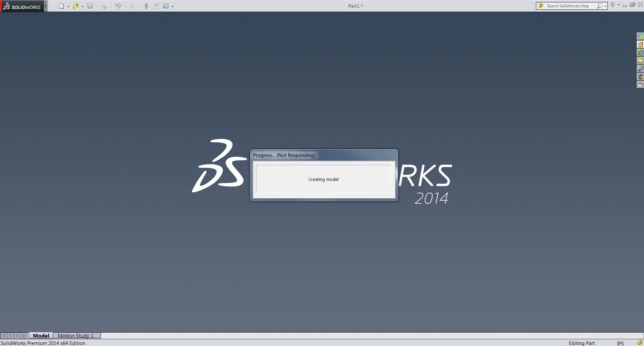Create a new document with the New icon

61,6
